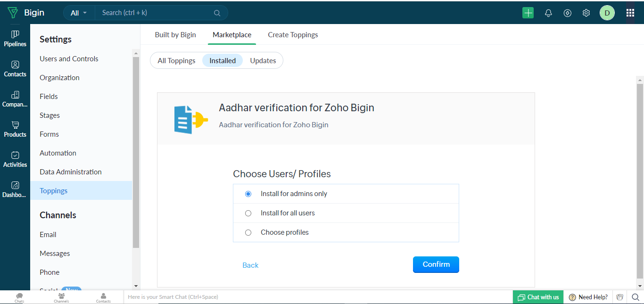Go to the Contacts module in sidebar
Viewport: 644px width, 304px height.
pos(15,69)
